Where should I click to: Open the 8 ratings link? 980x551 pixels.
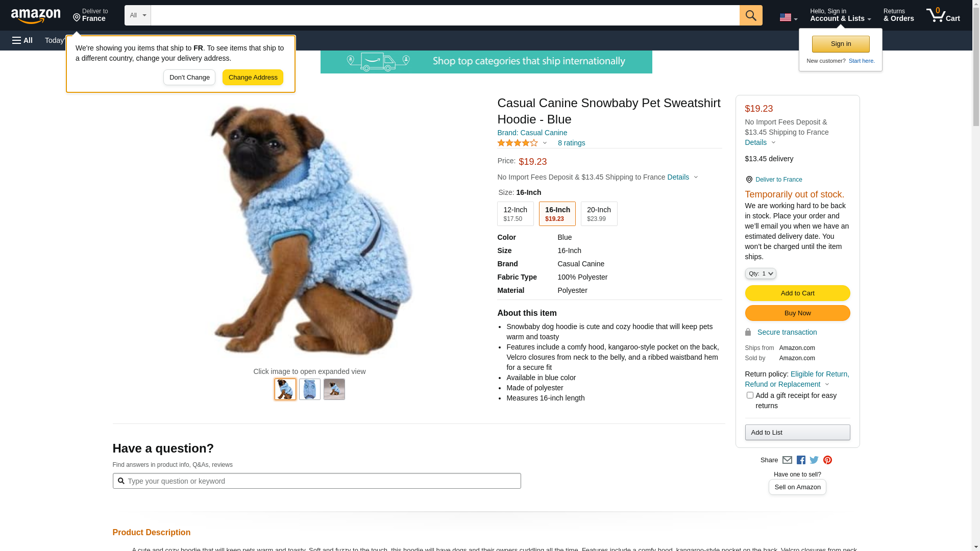click(x=571, y=143)
